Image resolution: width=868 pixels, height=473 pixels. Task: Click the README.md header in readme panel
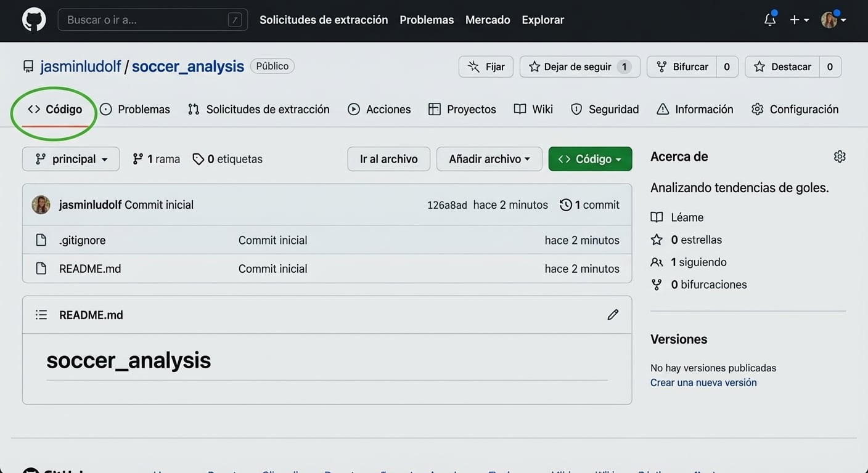pos(91,315)
